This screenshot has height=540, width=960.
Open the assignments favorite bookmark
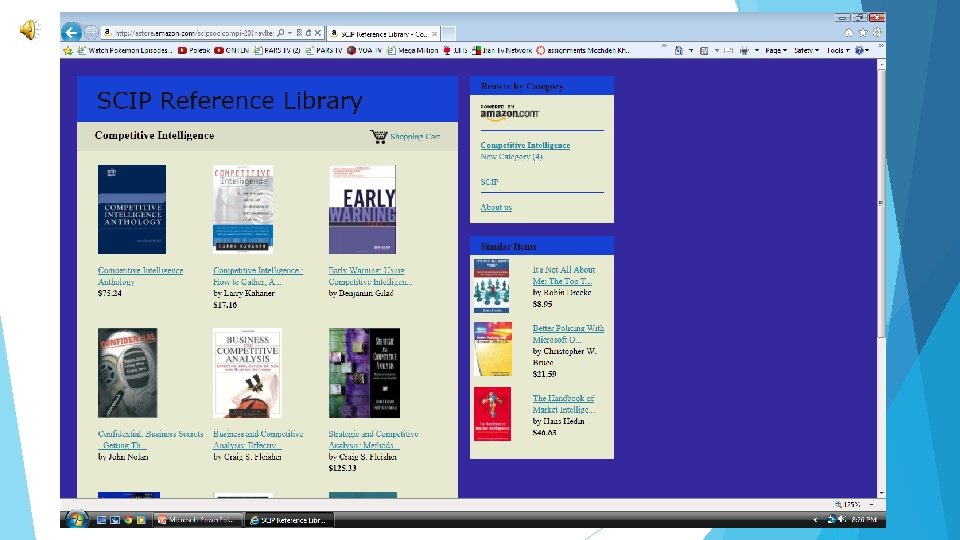click(x=583, y=50)
